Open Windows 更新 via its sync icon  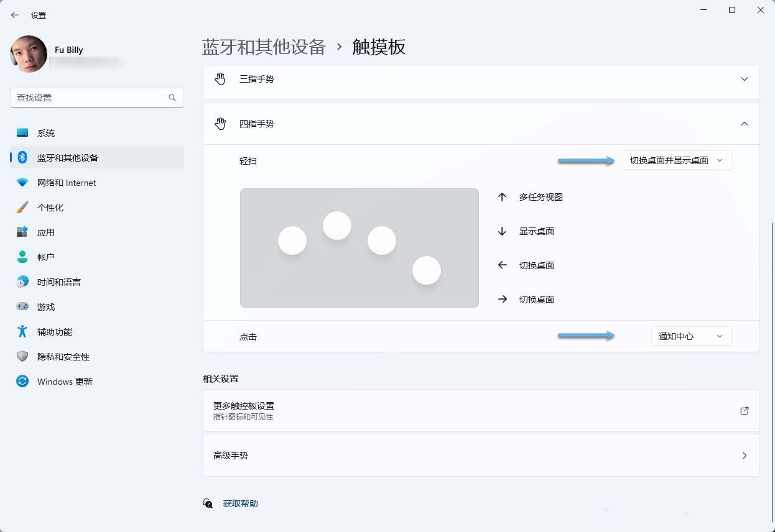(22, 381)
